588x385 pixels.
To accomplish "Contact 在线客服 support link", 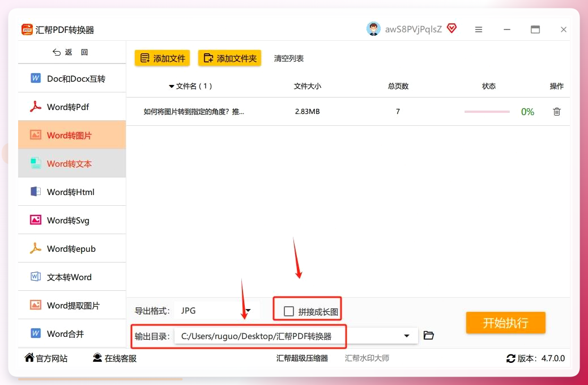I will coord(115,358).
